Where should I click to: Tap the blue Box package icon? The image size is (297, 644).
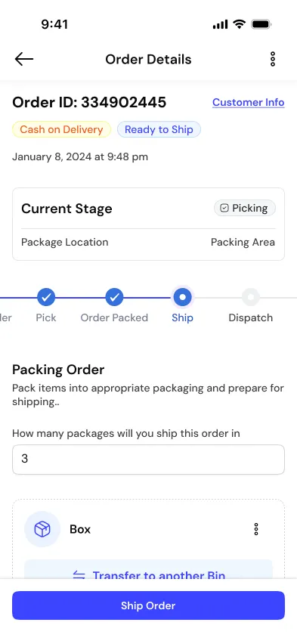[x=42, y=529]
